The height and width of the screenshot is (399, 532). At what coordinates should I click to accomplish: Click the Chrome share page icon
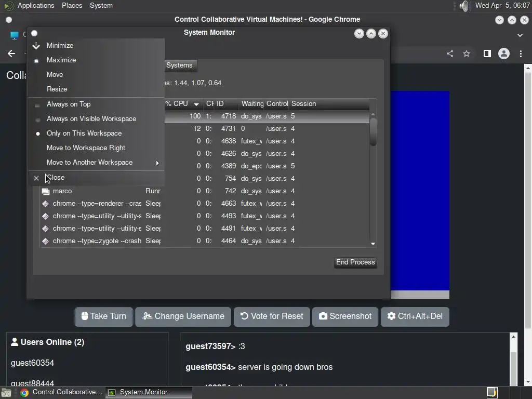click(x=450, y=54)
